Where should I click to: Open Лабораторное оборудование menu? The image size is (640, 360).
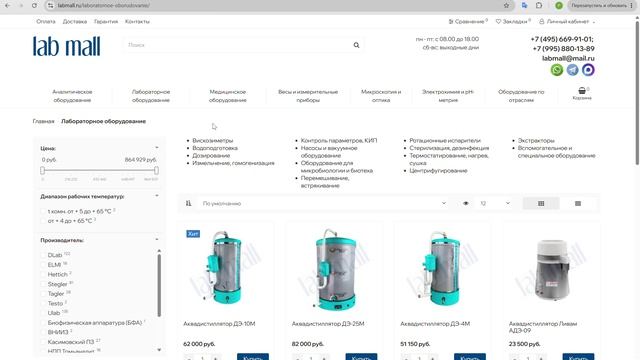click(151, 96)
